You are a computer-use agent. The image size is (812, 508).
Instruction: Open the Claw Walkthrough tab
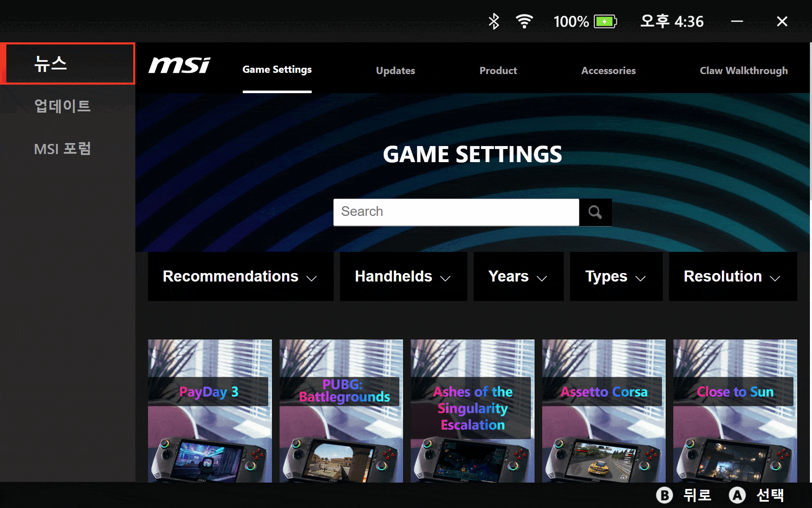(x=743, y=71)
